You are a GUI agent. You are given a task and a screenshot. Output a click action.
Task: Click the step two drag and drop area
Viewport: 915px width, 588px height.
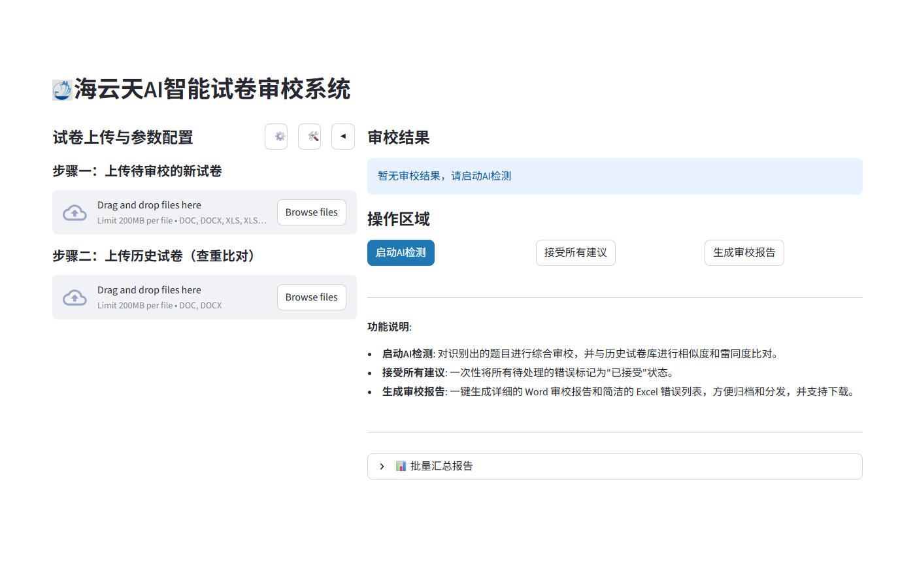click(205, 297)
